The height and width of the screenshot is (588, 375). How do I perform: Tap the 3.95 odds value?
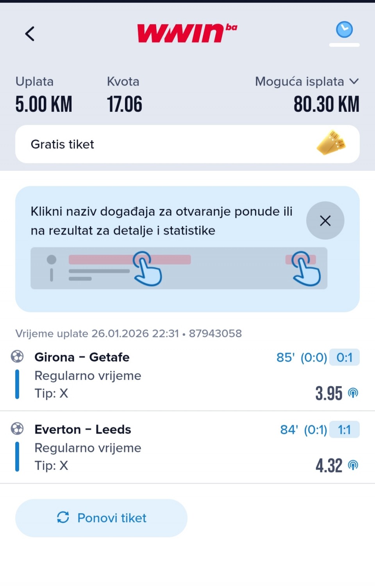pos(329,393)
